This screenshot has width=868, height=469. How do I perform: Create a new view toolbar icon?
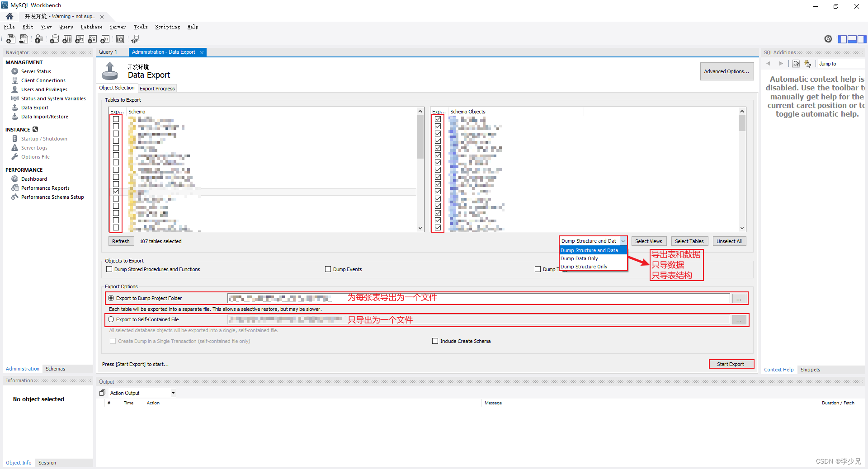click(80, 39)
